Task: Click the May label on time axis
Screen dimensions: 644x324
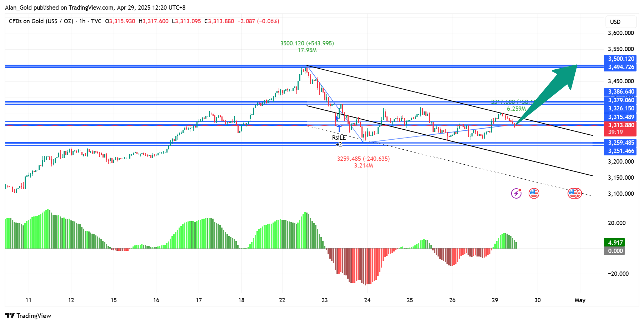Action: (580, 300)
